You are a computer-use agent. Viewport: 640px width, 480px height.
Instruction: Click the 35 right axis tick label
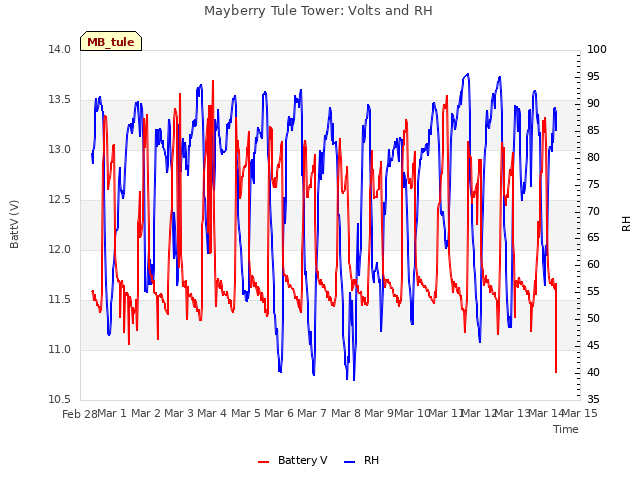click(593, 399)
